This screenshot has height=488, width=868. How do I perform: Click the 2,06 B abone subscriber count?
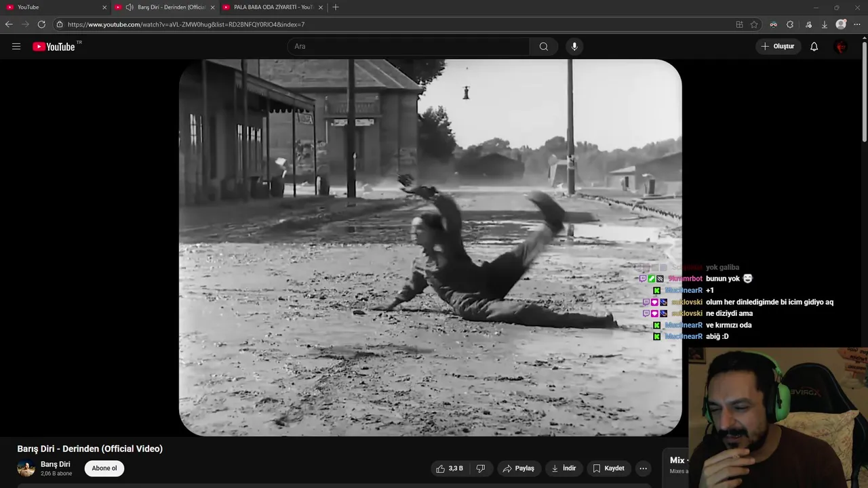pos(56,474)
